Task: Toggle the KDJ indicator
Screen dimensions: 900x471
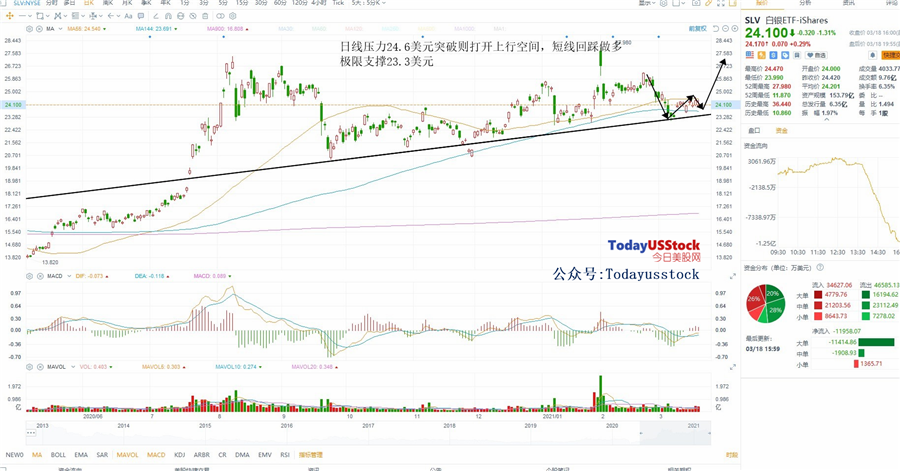Action: [180, 455]
